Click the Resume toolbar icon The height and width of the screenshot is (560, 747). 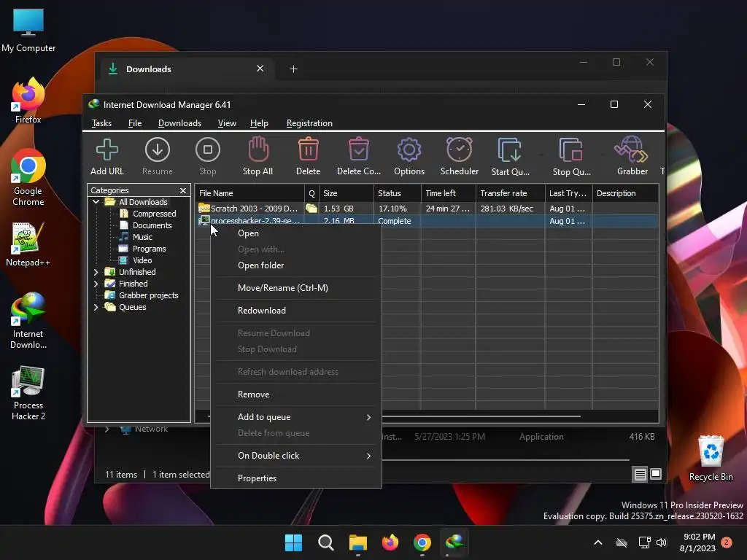[x=158, y=149]
